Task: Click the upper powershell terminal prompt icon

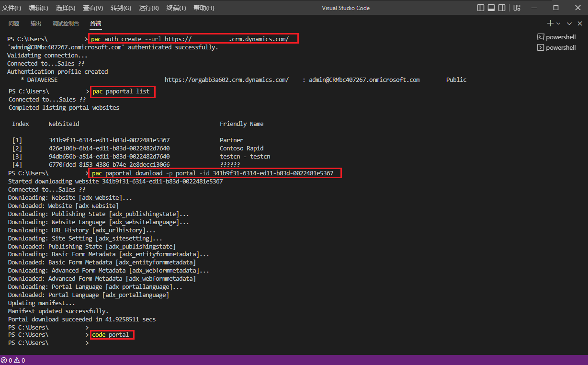Action: click(540, 37)
